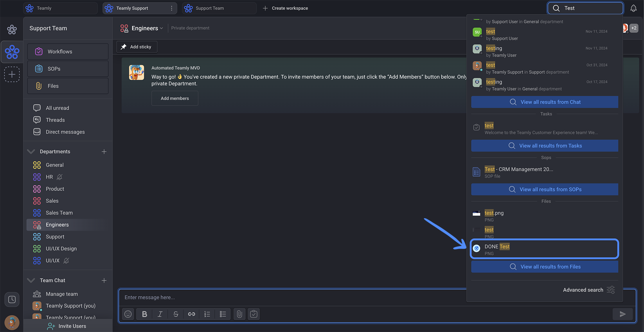Apply strikethrough formatting
The height and width of the screenshot is (332, 644).
[x=176, y=314]
